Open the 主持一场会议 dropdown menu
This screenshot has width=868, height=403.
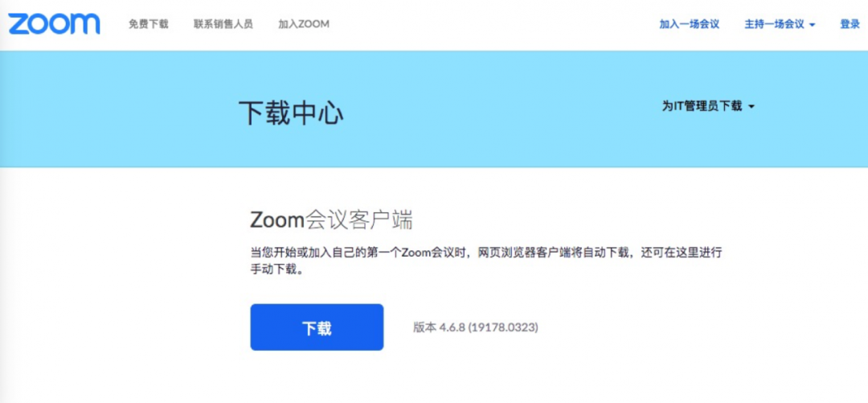click(780, 24)
